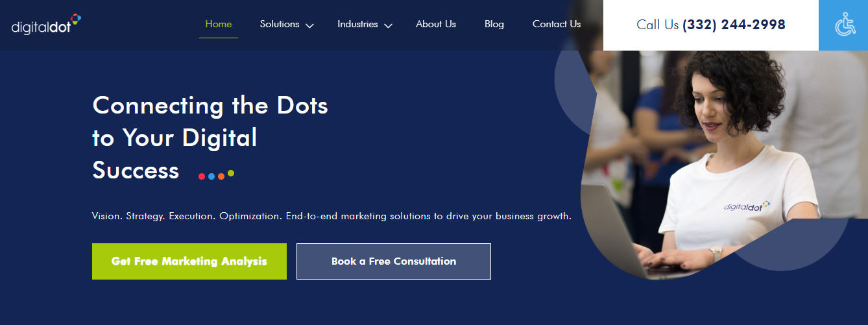Open the Solutions menu label
Viewport: 868px width, 325px height.
click(x=280, y=24)
